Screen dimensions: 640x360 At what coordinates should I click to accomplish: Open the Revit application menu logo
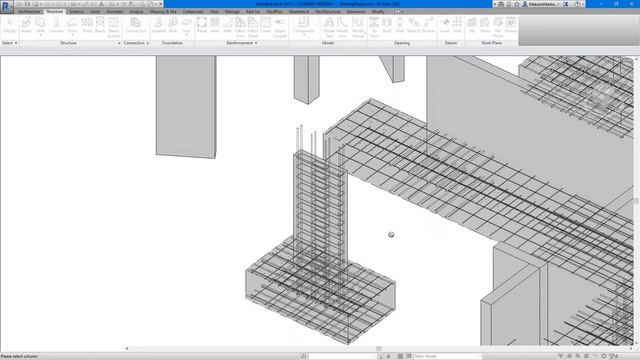pyautogui.click(x=7, y=6)
